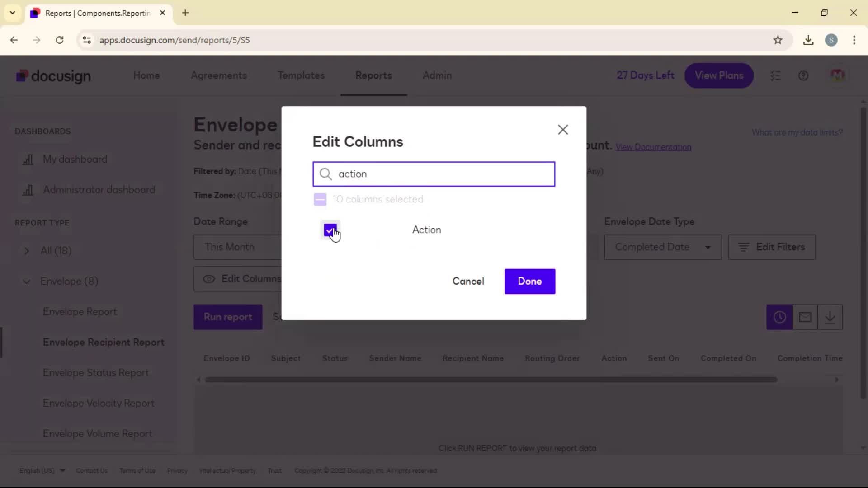Click the Sender Name column header
868x488 pixels.
tap(395, 358)
